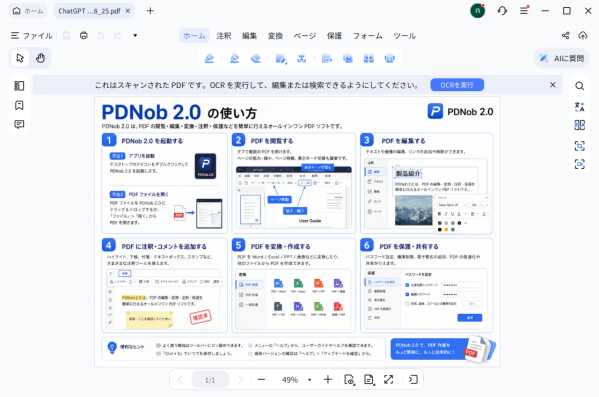Screen dimensions: 599x397
Task: Click the page number field 1/1
Action: [x=210, y=380]
